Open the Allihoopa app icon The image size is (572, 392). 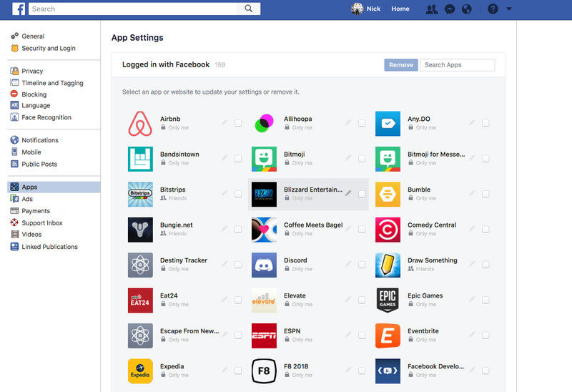[x=264, y=124]
